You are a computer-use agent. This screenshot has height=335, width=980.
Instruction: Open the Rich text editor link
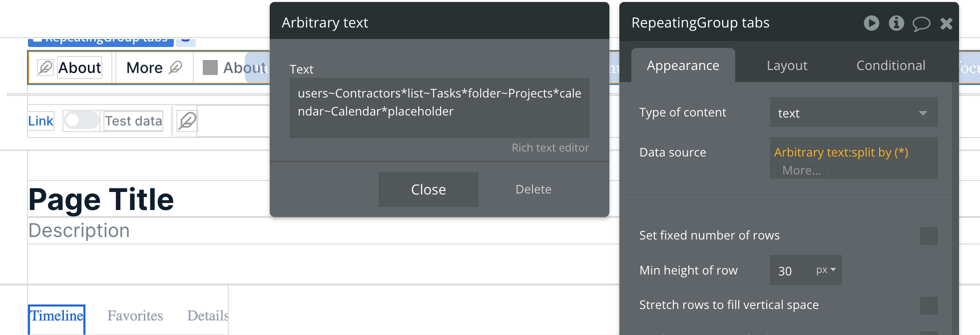(550, 148)
